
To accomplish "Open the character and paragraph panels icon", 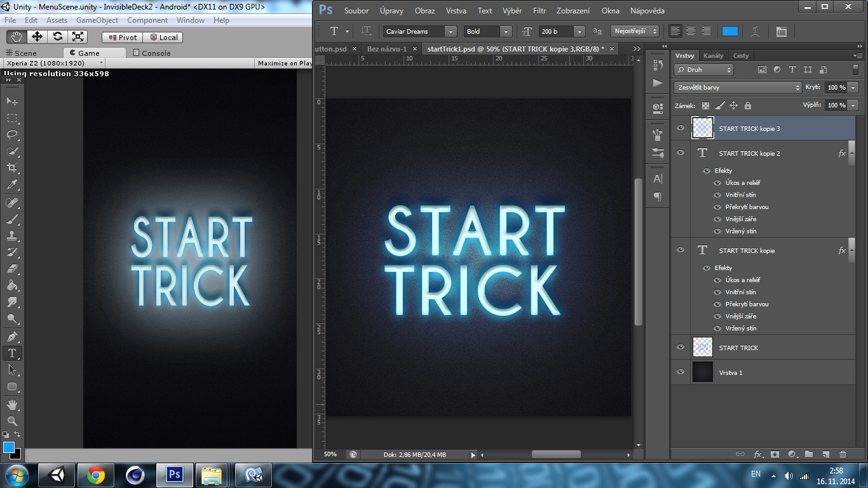I will [782, 31].
